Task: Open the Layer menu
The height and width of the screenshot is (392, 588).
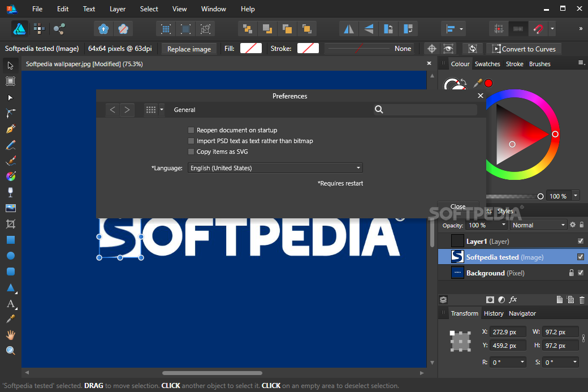Action: click(118, 8)
